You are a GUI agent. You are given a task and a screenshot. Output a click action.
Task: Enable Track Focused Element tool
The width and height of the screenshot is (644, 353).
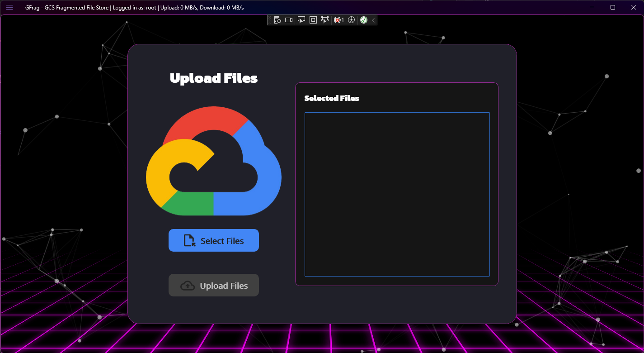click(x=325, y=20)
